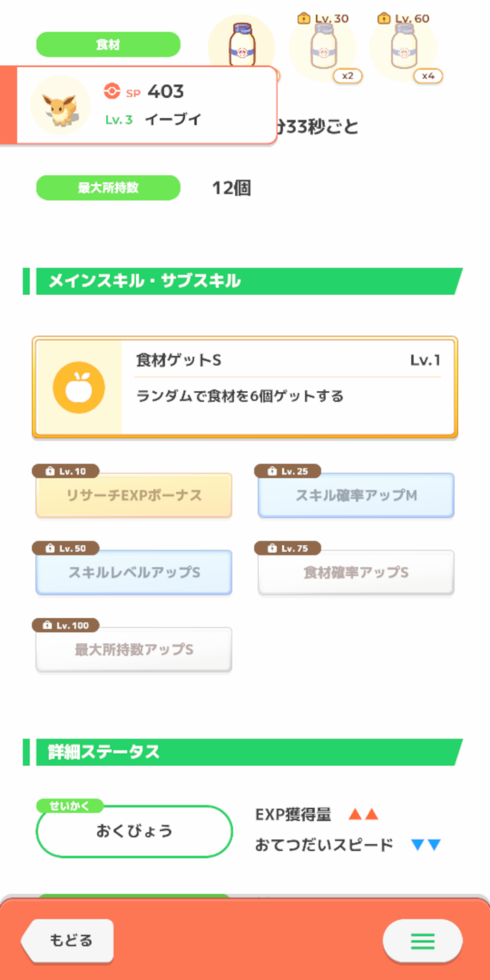This screenshot has width=490, height=980.
Task: Tap the locked スキルレベルアップS sub skill
Action: [134, 572]
